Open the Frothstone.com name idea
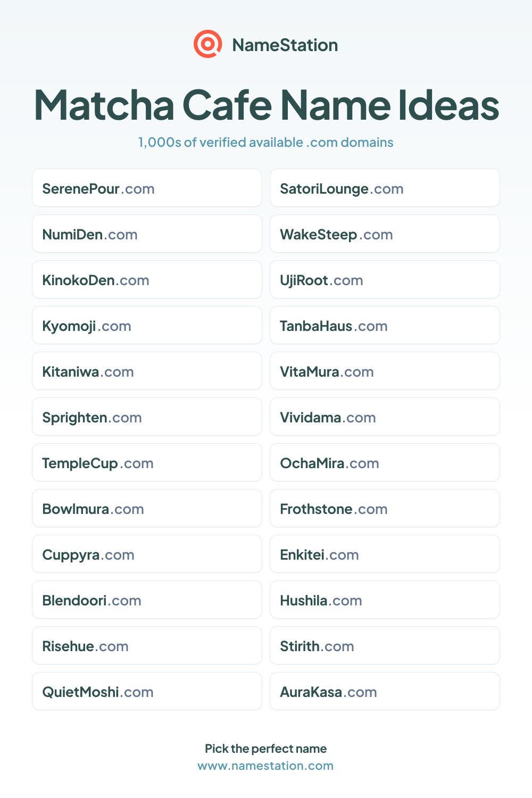 coord(385,508)
